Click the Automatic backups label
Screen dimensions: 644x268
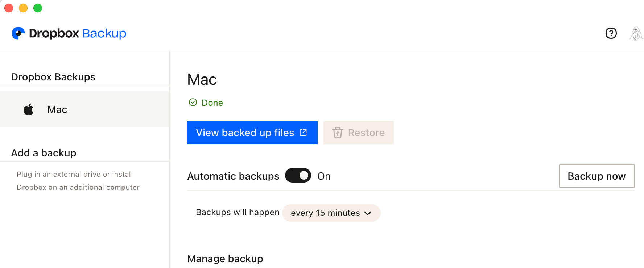tap(233, 176)
